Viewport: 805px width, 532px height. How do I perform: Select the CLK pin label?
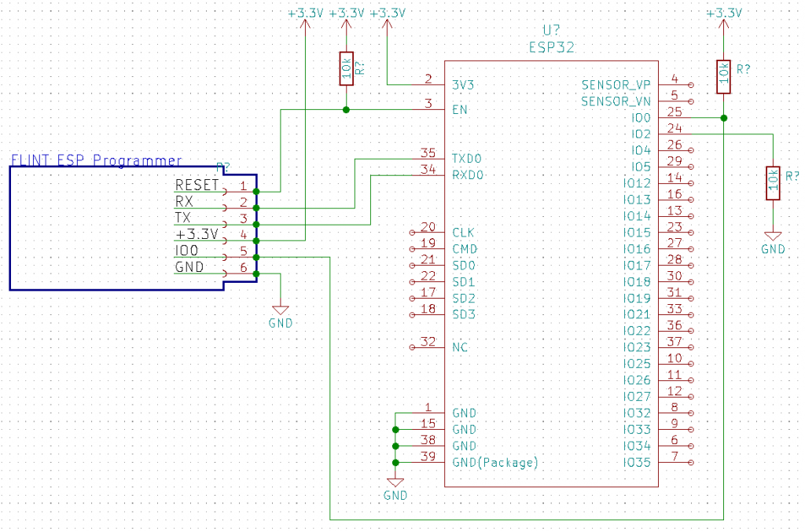463,233
